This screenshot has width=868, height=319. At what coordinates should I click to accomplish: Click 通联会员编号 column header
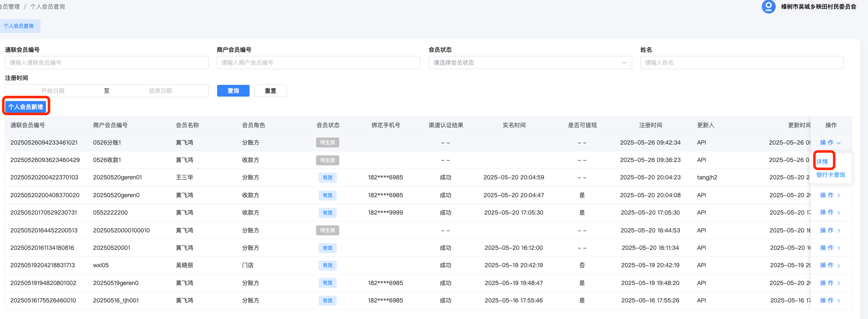click(28, 125)
